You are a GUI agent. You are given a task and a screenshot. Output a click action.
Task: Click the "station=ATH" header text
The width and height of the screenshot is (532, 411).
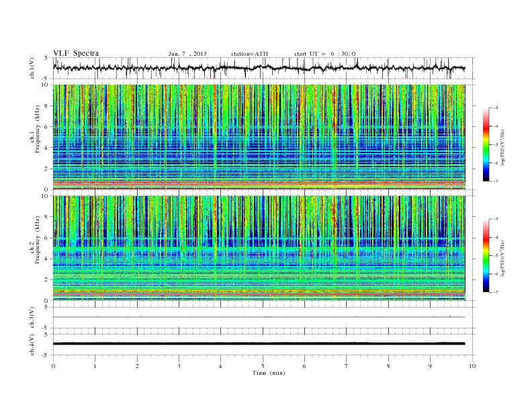pyautogui.click(x=249, y=54)
